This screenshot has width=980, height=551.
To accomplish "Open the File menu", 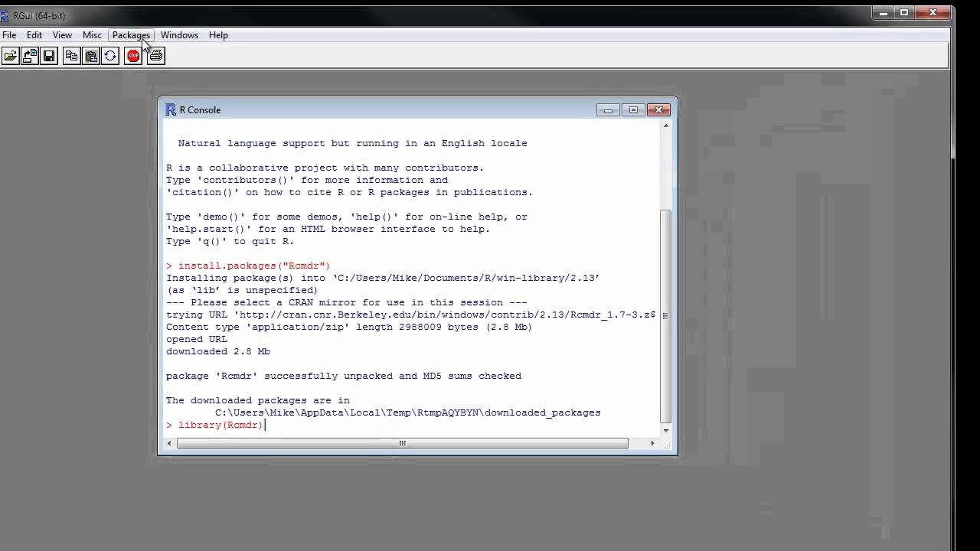I will tap(9, 35).
